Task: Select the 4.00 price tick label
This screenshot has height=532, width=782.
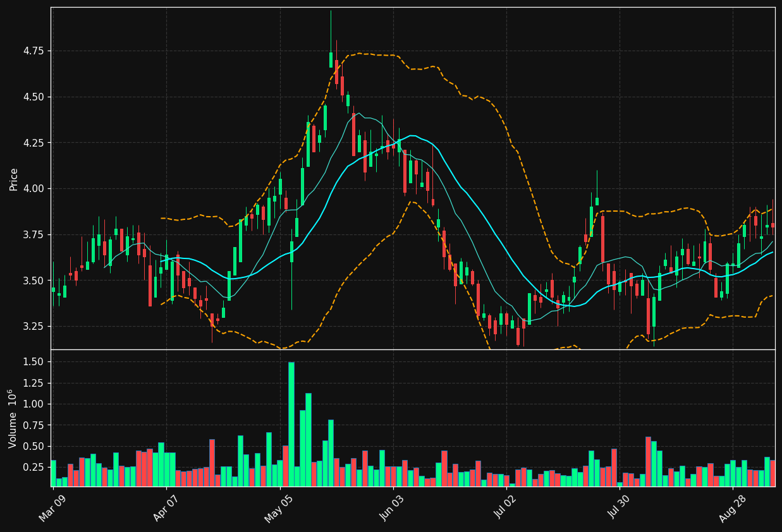Action: pos(32,188)
